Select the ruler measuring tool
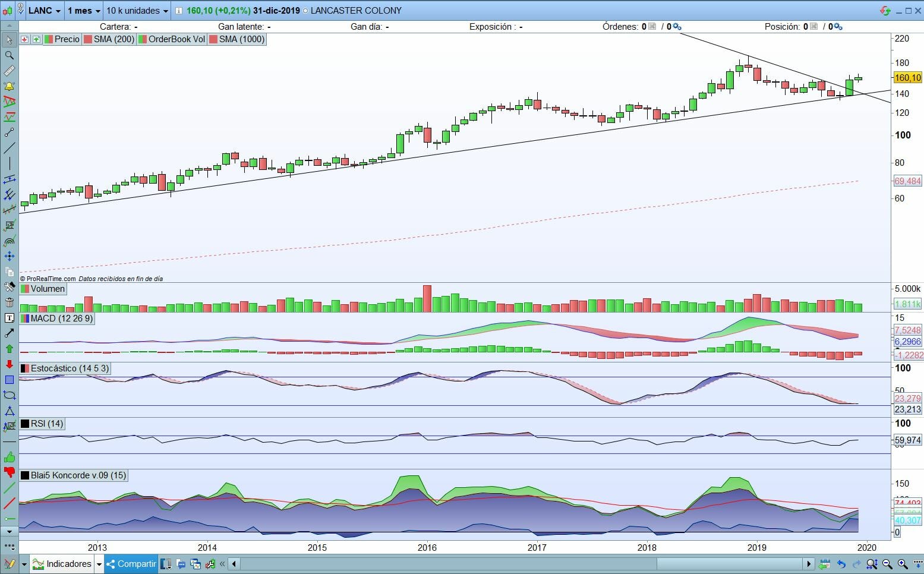Image resolution: width=924 pixels, height=574 pixels. tap(9, 71)
